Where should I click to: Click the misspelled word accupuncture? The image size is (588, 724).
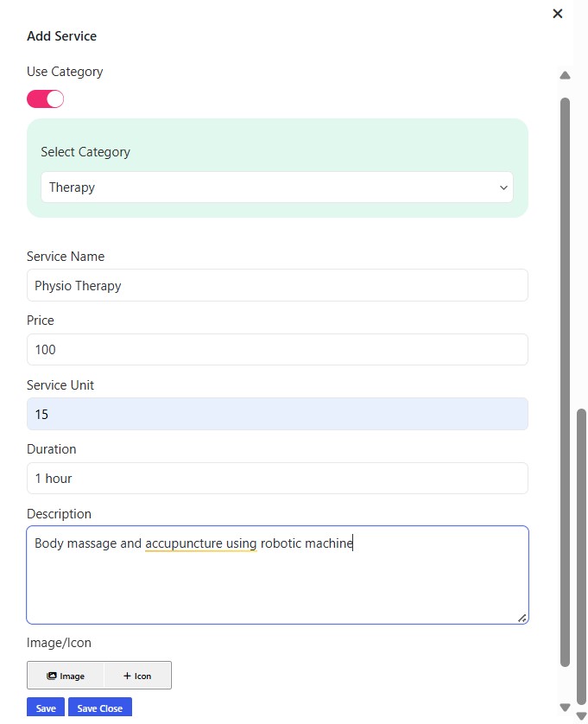click(x=200, y=543)
